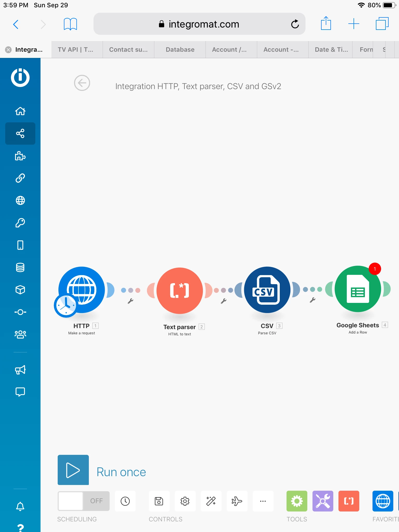Switch to Database browser tab
The height and width of the screenshot is (532, 399).
tap(180, 50)
